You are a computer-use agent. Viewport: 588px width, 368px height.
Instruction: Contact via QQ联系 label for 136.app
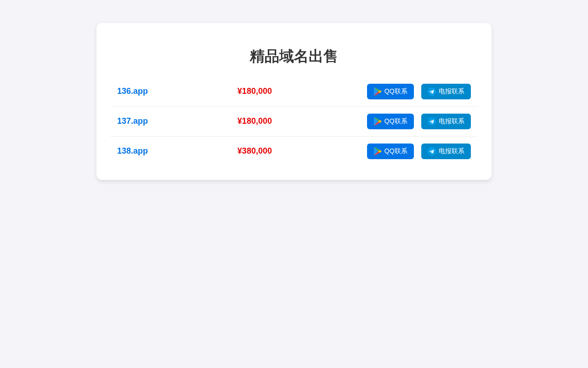pos(396,92)
